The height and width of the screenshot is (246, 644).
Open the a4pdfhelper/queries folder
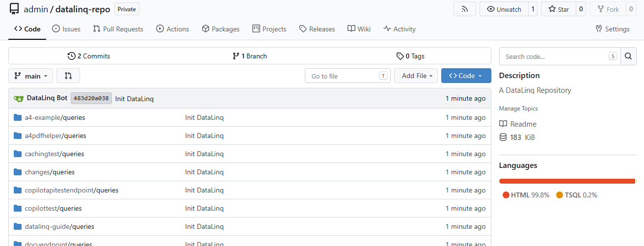(55, 136)
